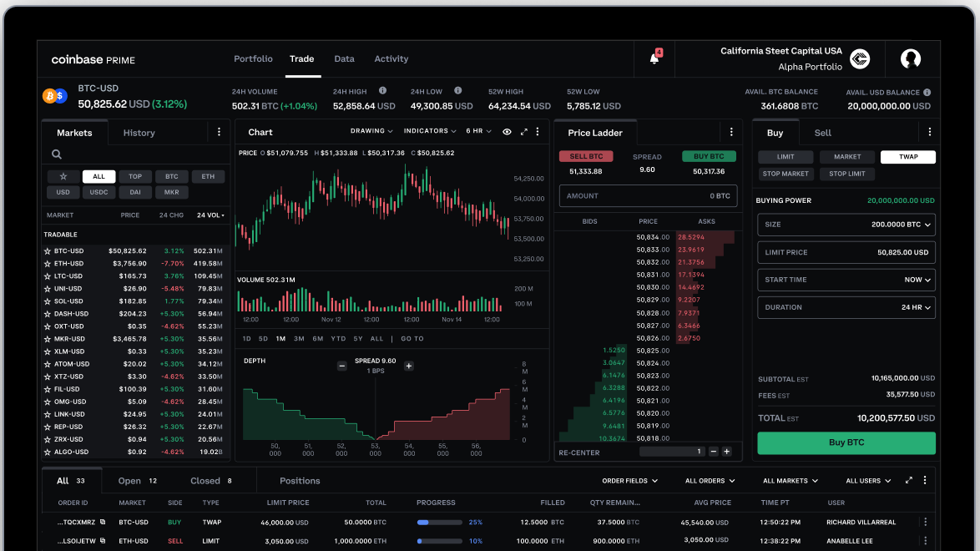This screenshot has height=551, width=980.
Task: Expand the orders table to fullscreen
Action: pyautogui.click(x=909, y=480)
